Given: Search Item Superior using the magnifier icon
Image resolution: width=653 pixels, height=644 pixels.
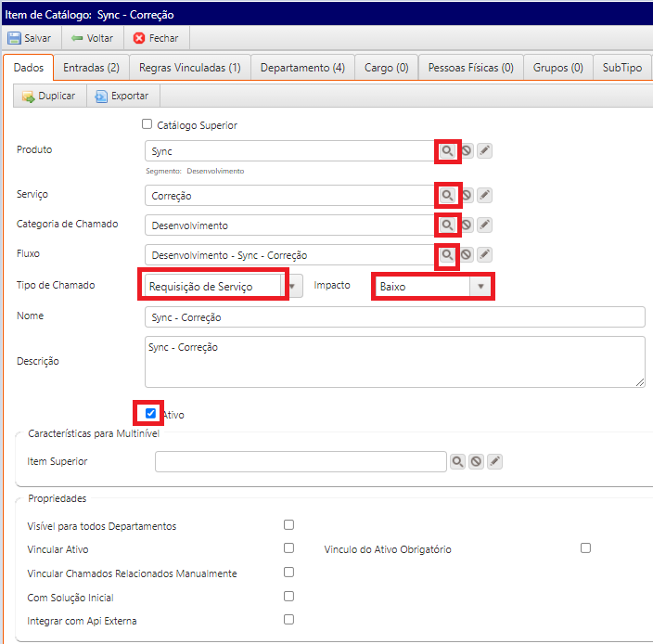Looking at the screenshot, I should click(458, 461).
